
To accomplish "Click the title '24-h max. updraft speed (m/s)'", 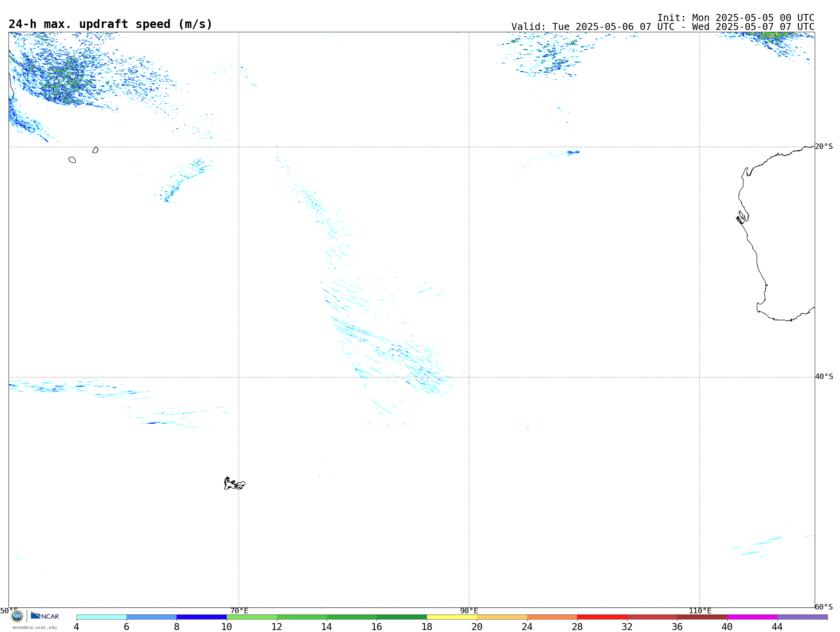I will tap(110, 24).
